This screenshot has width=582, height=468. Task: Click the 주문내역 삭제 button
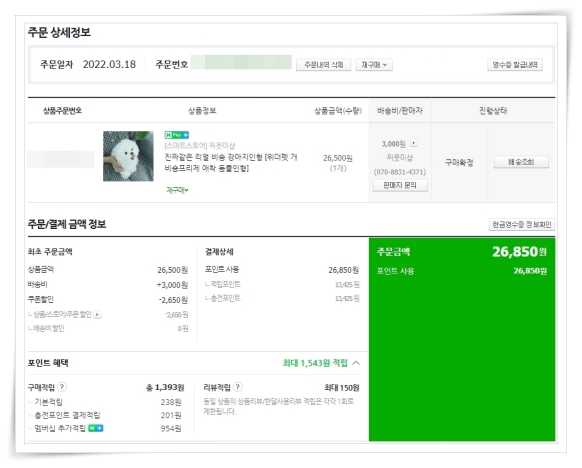tap(323, 65)
